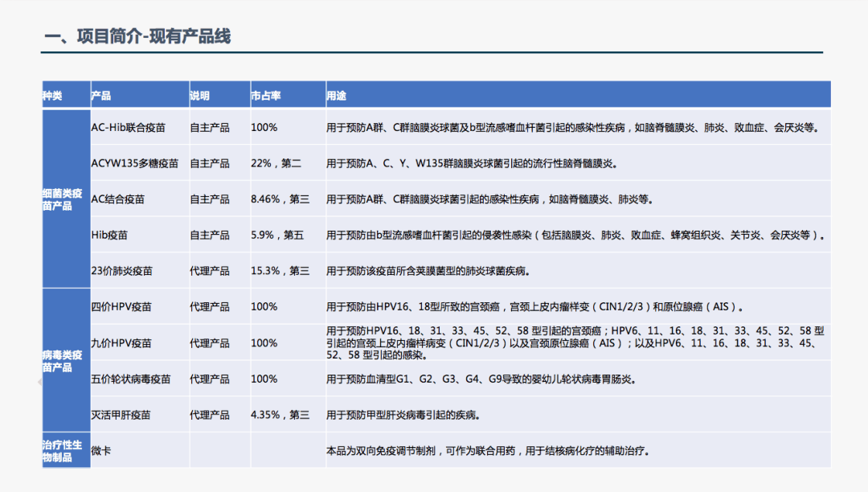
Task: Click the 九价HPV疫苗 product cell
Action: pyautogui.click(x=121, y=343)
